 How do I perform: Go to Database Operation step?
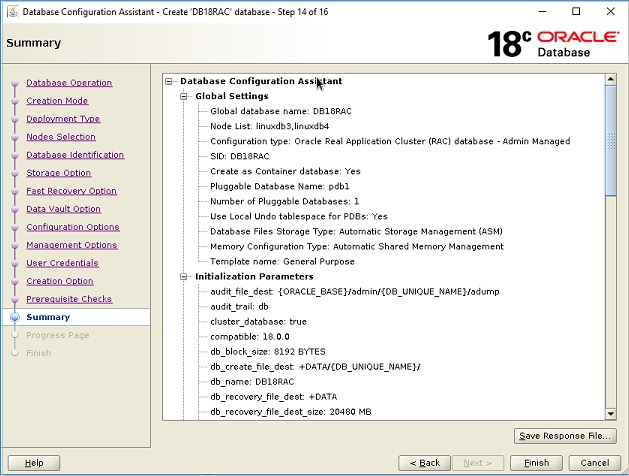69,83
